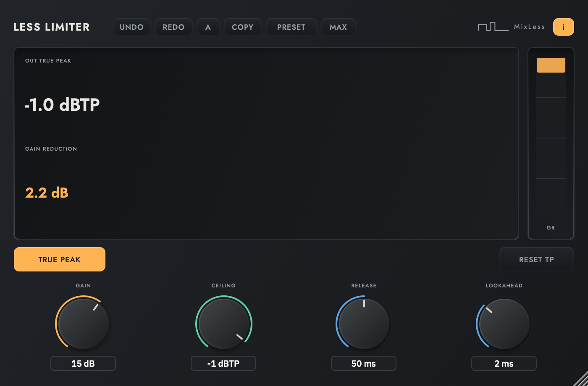Click the LESS LIMITER title
588x386 pixels.
coord(52,27)
